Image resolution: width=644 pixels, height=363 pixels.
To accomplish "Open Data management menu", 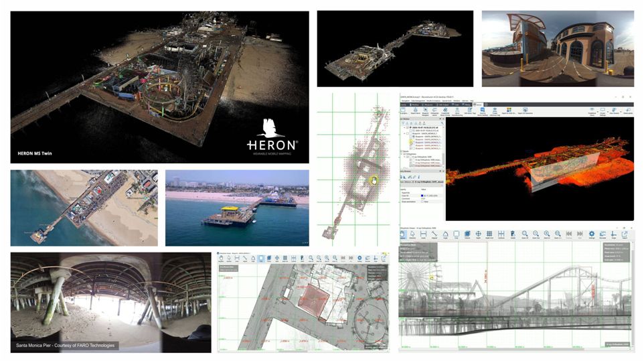I will click(x=418, y=100).
